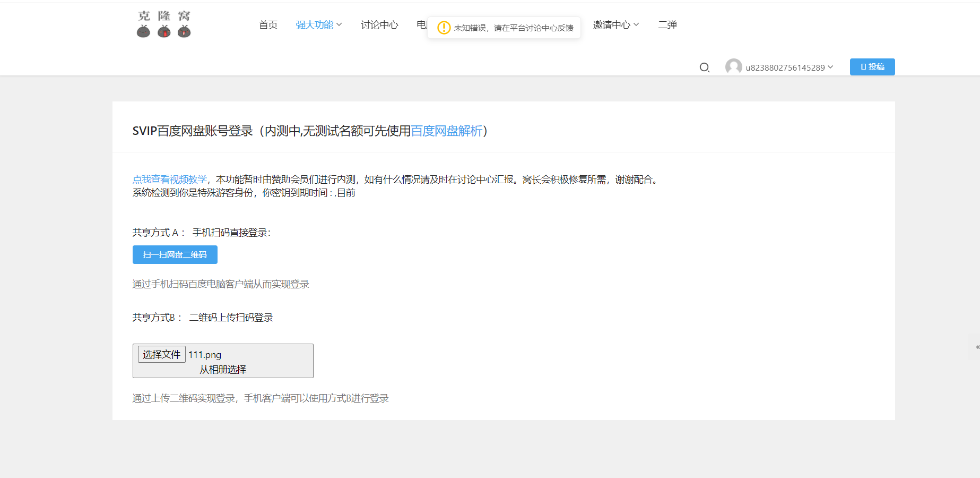
Task: Open the 首页 menu item
Action: tap(268, 25)
